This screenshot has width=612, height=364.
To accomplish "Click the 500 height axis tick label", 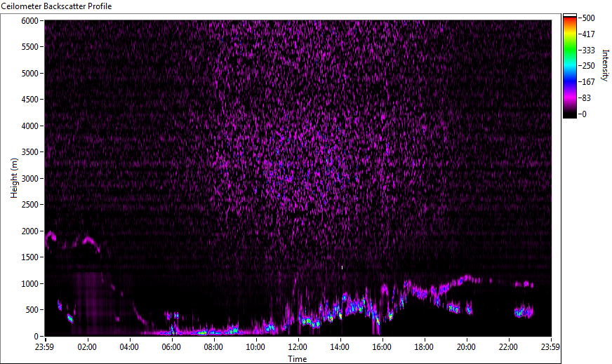I will (32, 310).
